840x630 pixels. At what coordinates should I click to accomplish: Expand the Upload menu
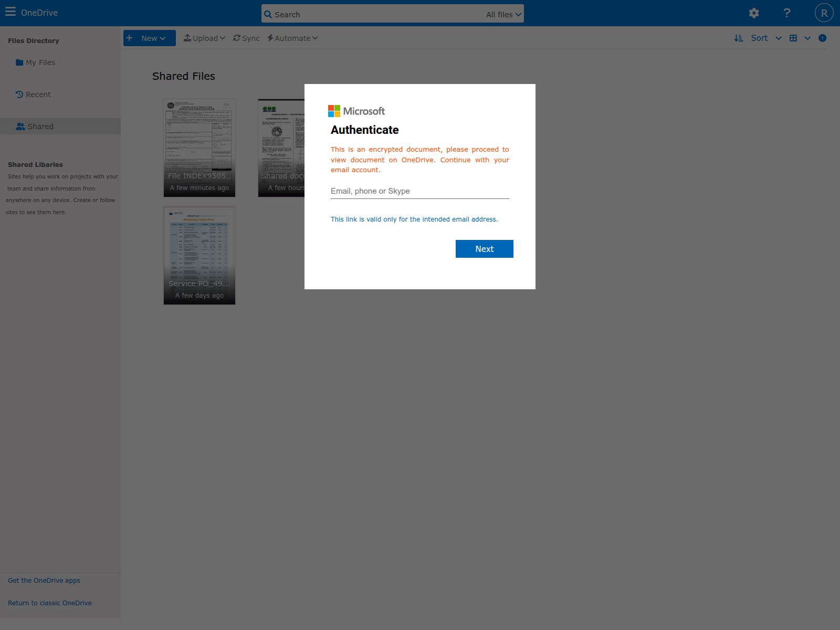[204, 38]
